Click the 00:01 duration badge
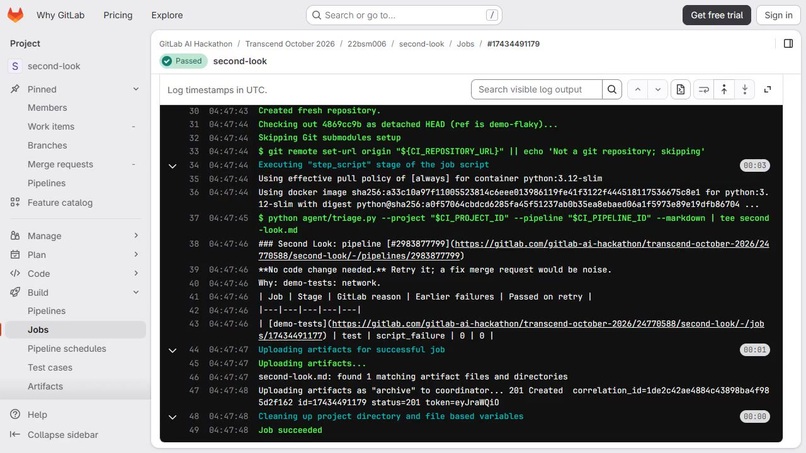Screen dimensions: 806x453 pos(755,350)
